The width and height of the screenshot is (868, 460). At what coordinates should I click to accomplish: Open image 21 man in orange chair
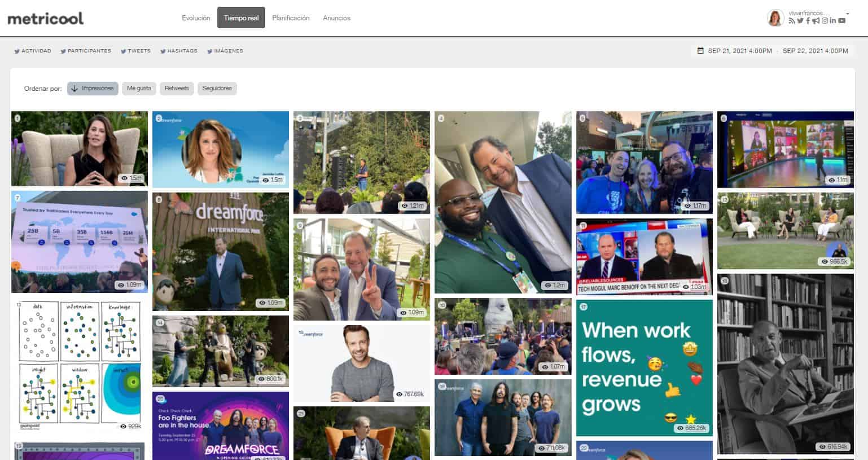coord(362,433)
